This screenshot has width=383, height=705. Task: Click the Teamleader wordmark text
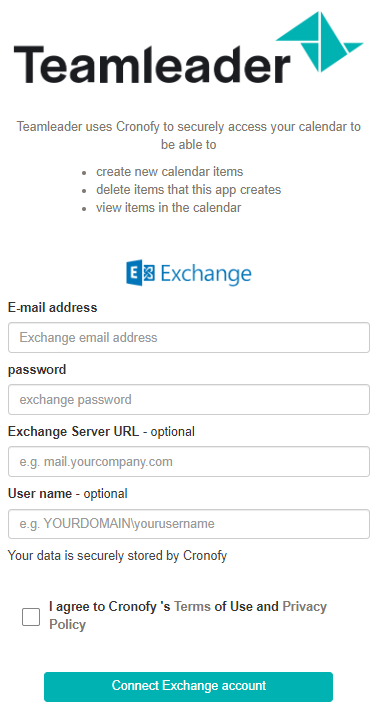152,63
